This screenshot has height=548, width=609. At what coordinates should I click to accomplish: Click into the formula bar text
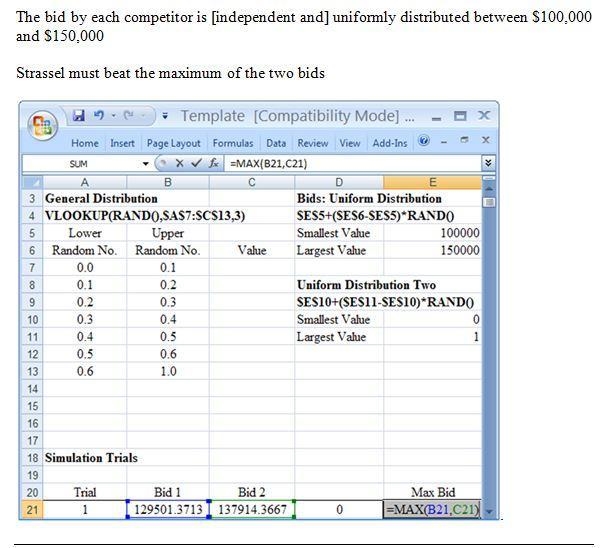coord(353,163)
